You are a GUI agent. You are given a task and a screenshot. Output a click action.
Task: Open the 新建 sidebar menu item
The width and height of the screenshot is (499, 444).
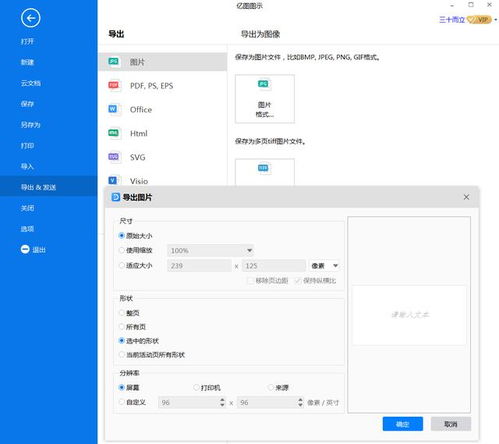tap(27, 62)
